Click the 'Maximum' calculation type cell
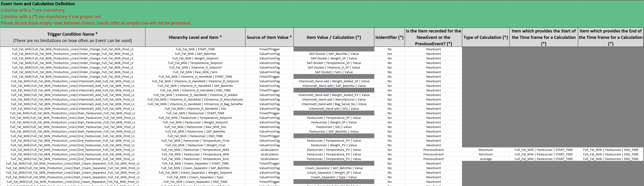 point(486,150)
